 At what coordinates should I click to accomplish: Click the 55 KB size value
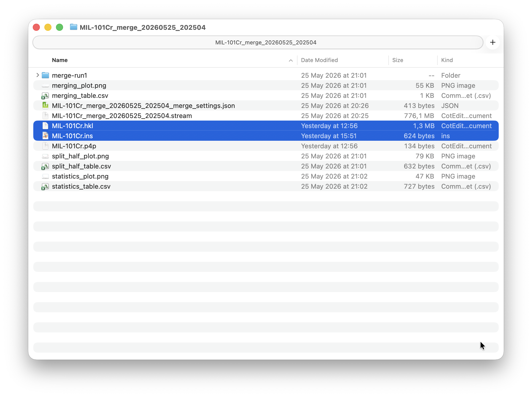pyautogui.click(x=425, y=86)
